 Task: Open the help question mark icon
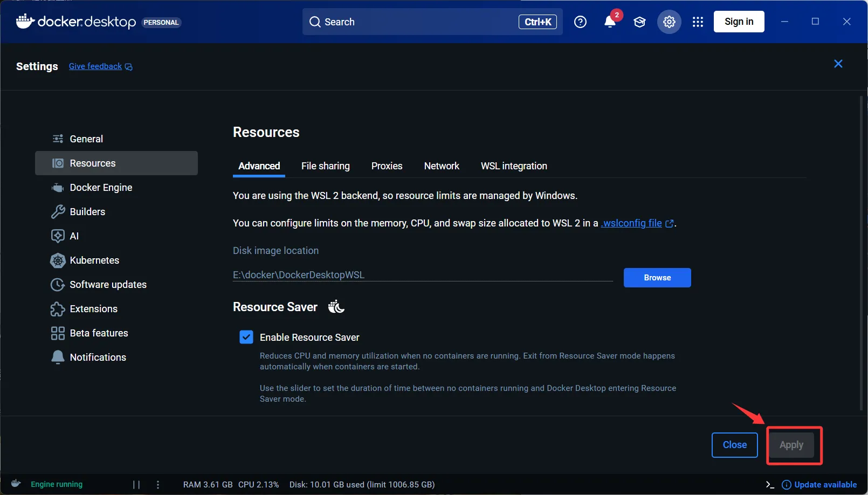tap(580, 22)
